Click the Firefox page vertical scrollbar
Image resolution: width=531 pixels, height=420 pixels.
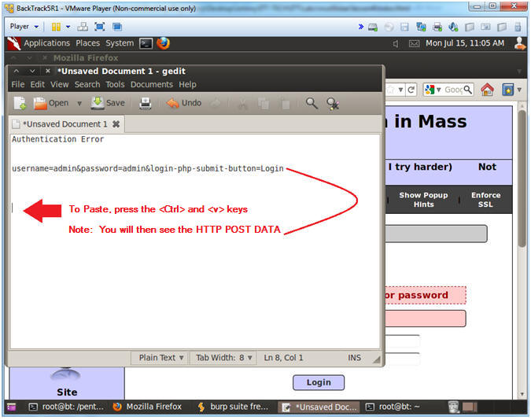click(x=522, y=179)
